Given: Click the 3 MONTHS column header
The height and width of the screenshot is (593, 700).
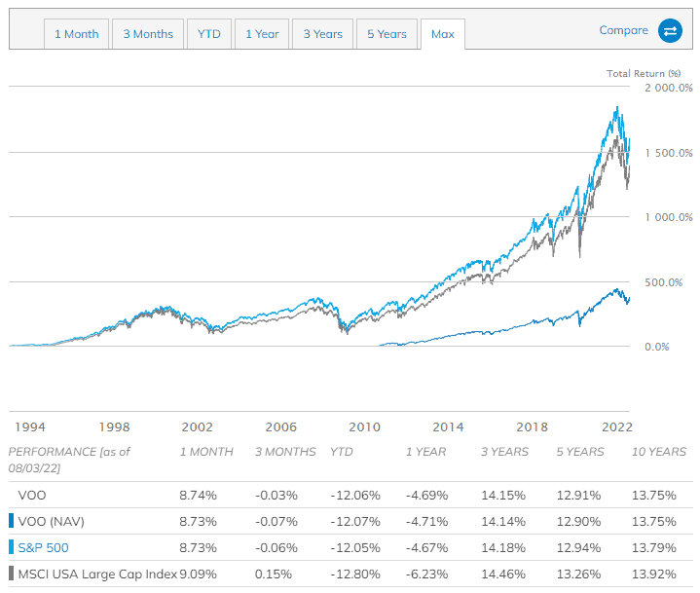Looking at the screenshot, I should (285, 452).
